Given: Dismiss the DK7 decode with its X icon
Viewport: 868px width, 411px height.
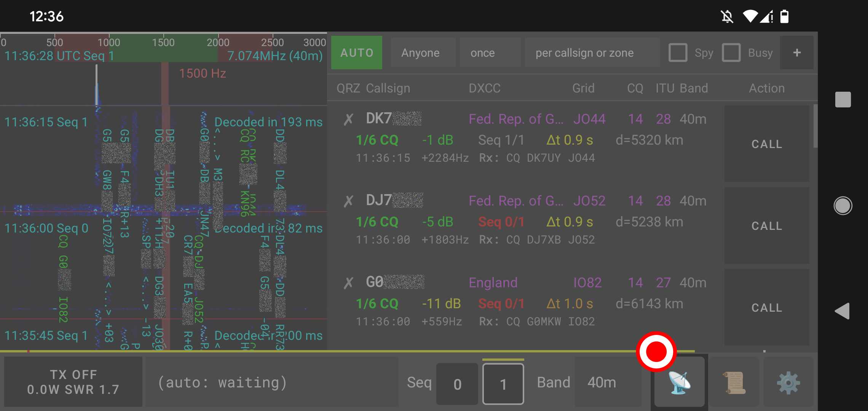Looking at the screenshot, I should [348, 118].
